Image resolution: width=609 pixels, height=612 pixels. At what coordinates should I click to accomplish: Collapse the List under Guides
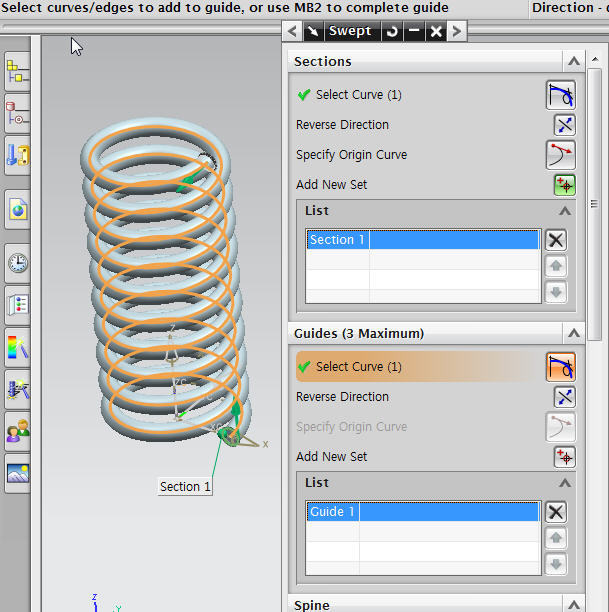[x=564, y=483]
